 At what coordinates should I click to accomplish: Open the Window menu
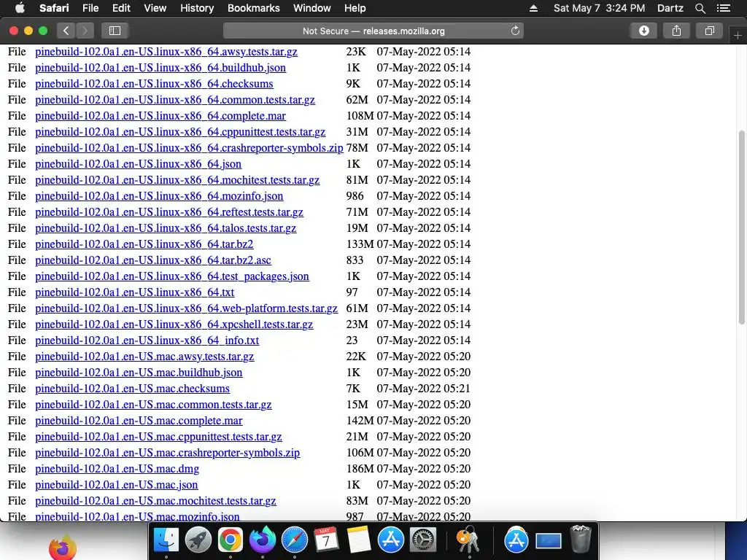pos(312,8)
